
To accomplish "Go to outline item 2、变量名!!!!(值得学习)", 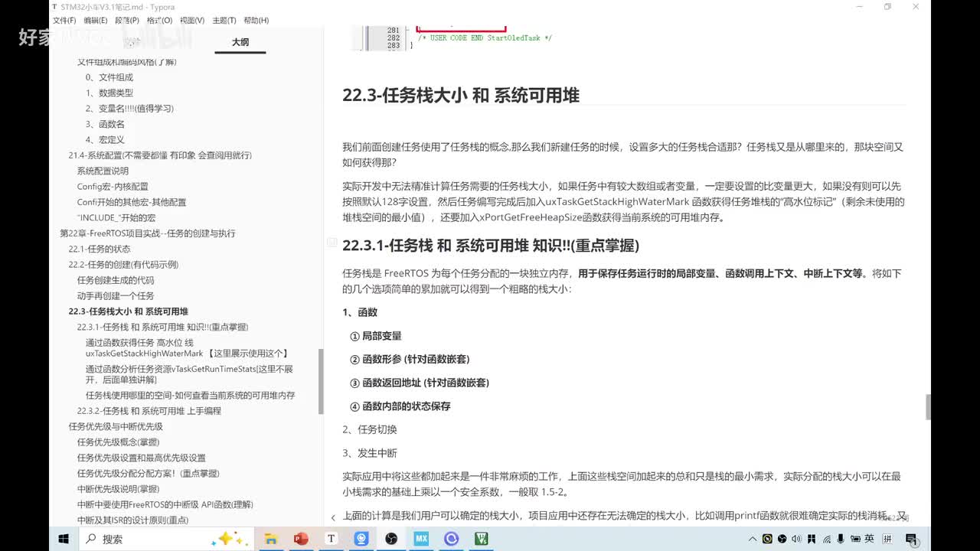I will pos(130,109).
